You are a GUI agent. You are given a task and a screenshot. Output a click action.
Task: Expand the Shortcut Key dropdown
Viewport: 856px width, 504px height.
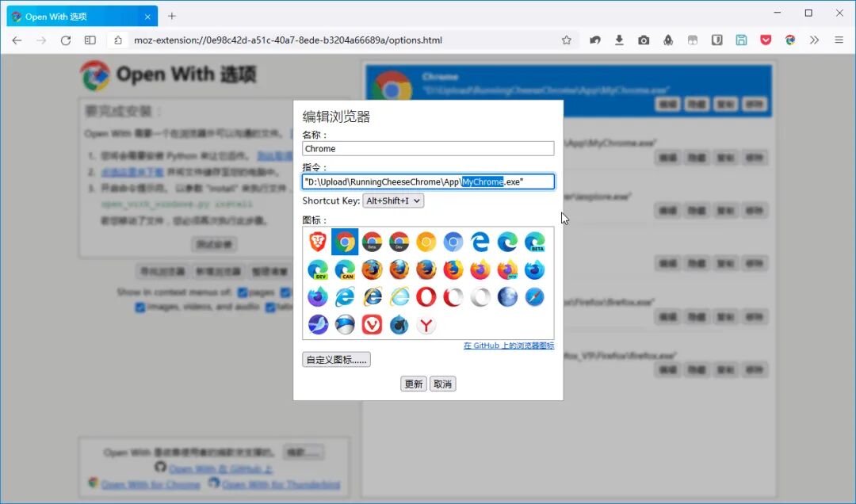pyautogui.click(x=393, y=201)
